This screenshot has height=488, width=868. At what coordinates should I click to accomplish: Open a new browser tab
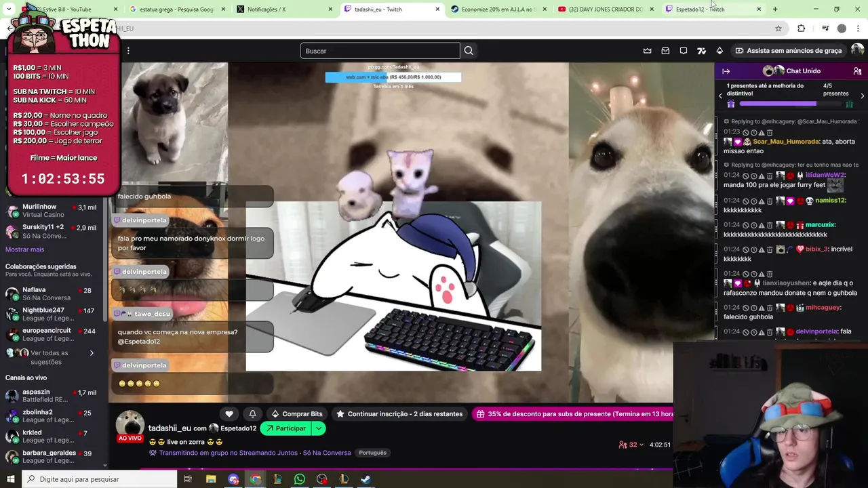tap(775, 9)
